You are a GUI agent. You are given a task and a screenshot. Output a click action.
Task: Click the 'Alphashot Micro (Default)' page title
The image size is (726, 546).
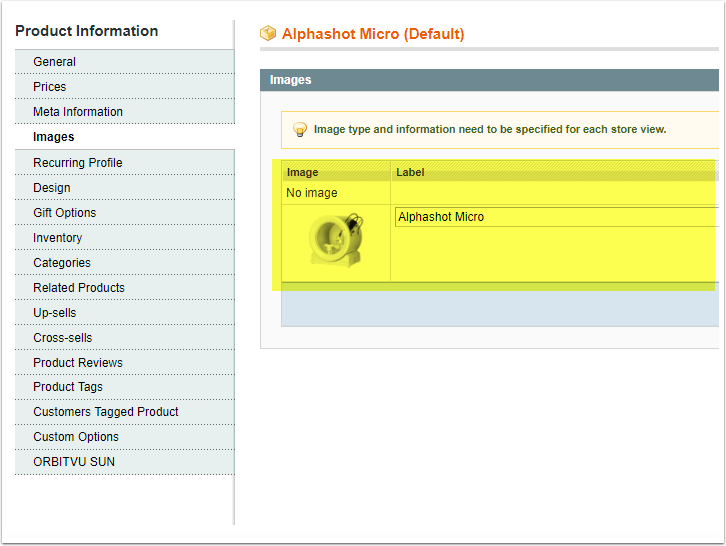point(373,34)
